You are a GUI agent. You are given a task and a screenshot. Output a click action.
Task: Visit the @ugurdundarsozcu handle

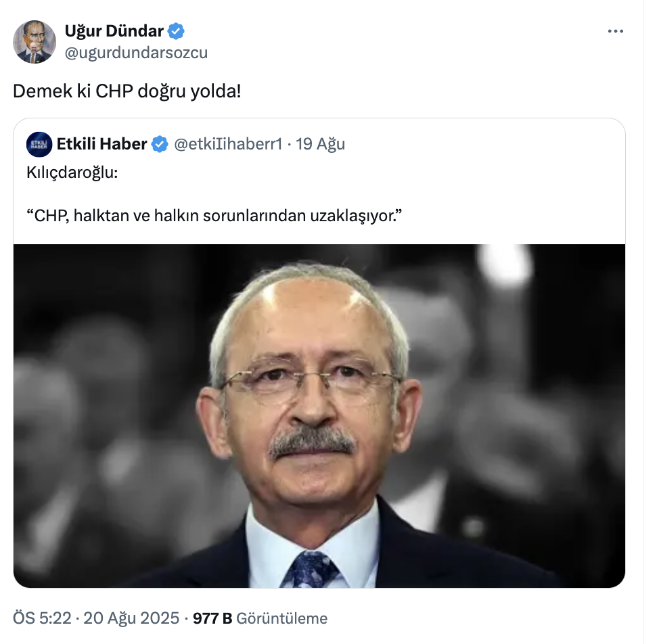pyautogui.click(x=136, y=53)
